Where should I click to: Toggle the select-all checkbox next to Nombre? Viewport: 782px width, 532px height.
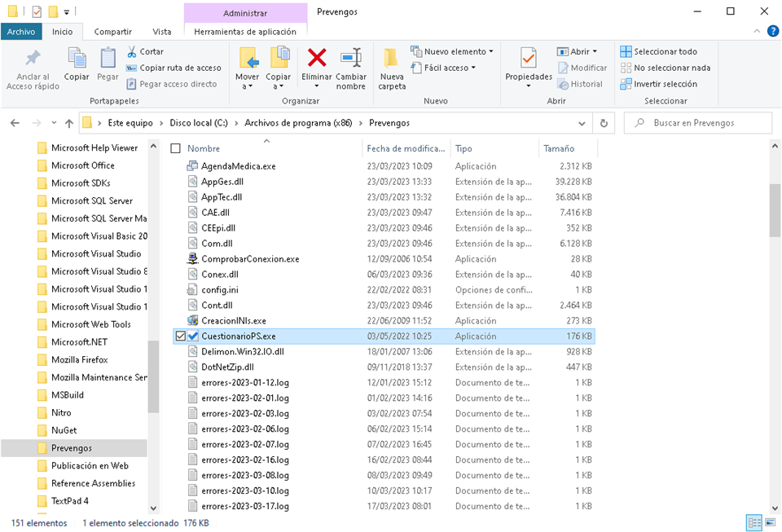pos(175,149)
